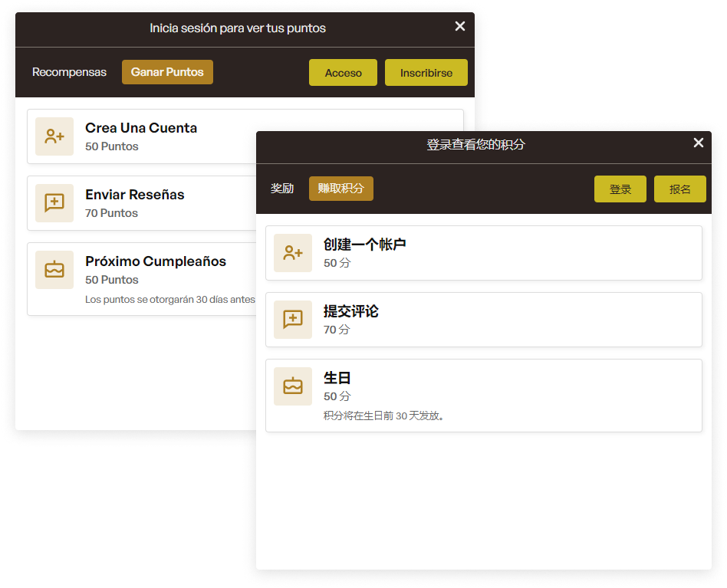Select the account icon next to 创建一个帐户
Image resolution: width=727 pixels, height=588 pixels.
[292, 251]
